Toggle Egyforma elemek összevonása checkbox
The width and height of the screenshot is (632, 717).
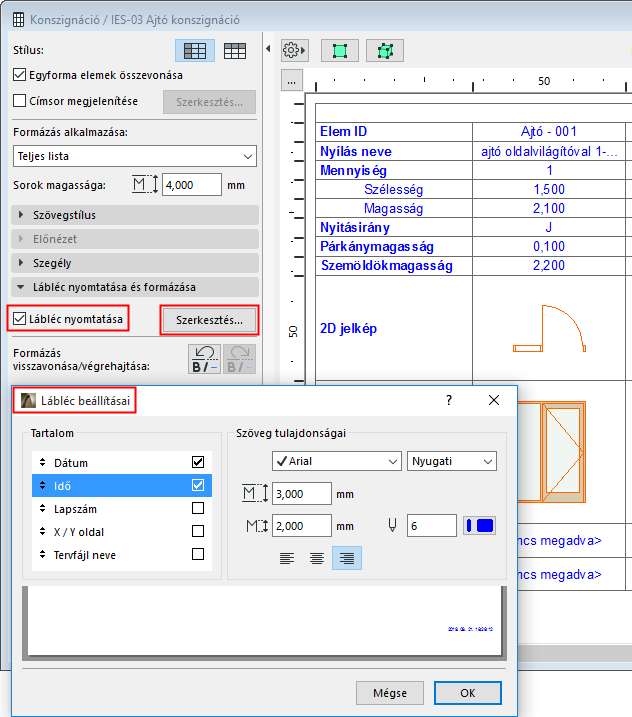19,75
